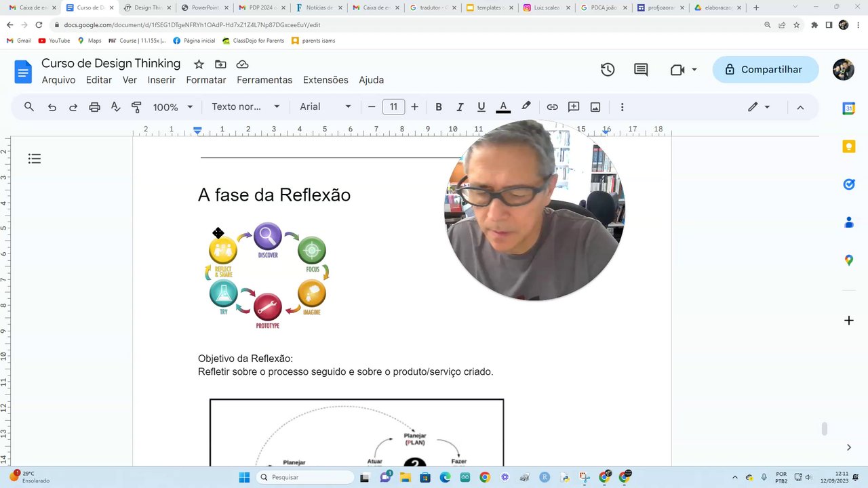
Task: Open a new browser tab
Action: 756,7
